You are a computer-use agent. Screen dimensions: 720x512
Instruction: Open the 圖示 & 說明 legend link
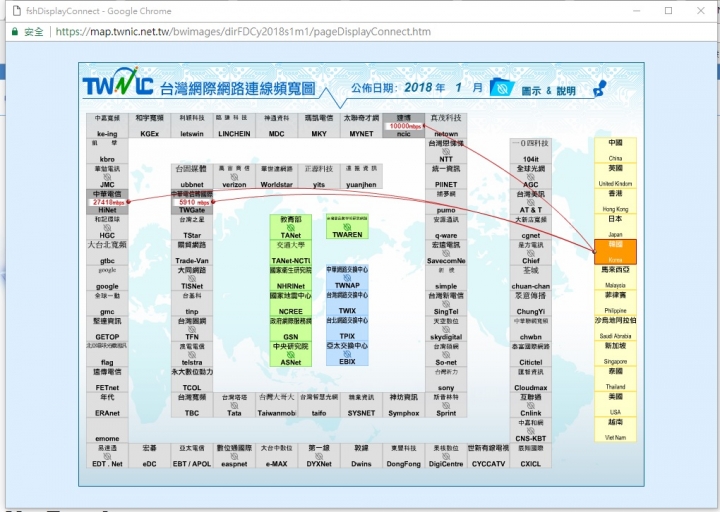pyautogui.click(x=548, y=90)
